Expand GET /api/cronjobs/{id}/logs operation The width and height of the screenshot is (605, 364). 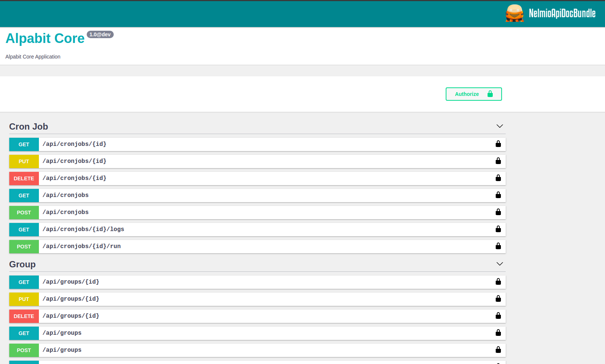click(x=257, y=230)
